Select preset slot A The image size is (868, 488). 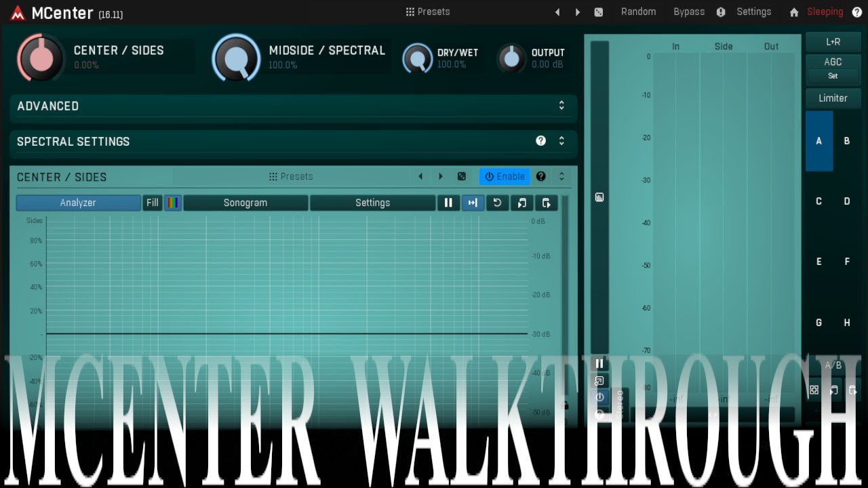tap(819, 141)
